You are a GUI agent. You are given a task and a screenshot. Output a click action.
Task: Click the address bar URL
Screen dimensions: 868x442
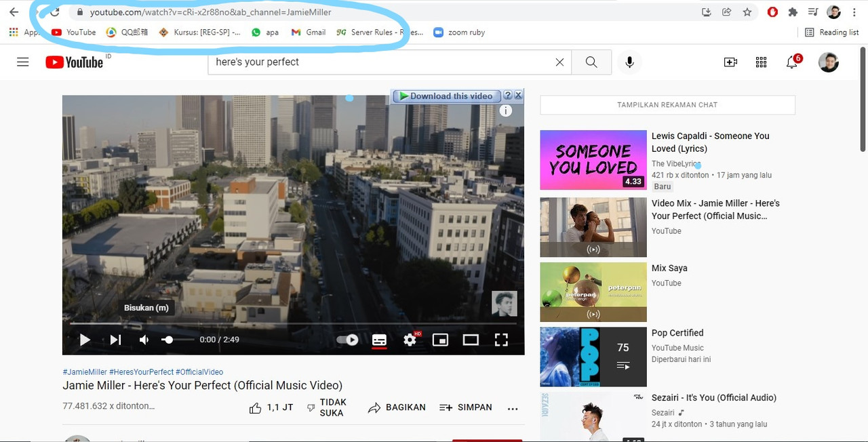pos(211,12)
